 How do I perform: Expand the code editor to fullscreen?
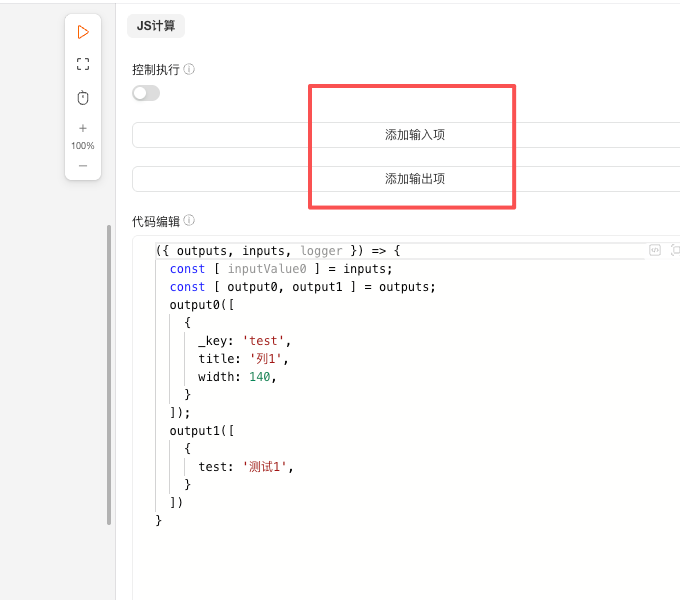click(x=675, y=250)
